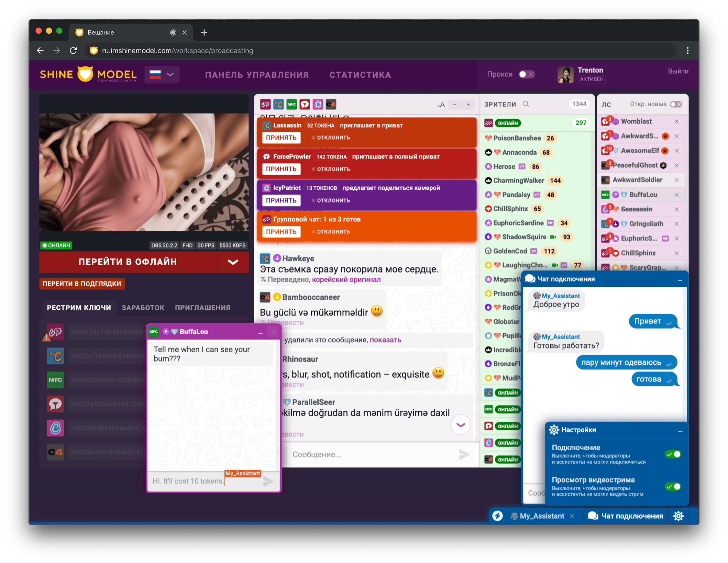
Task: Click the Перейти в подглядки button
Action: click(x=82, y=284)
